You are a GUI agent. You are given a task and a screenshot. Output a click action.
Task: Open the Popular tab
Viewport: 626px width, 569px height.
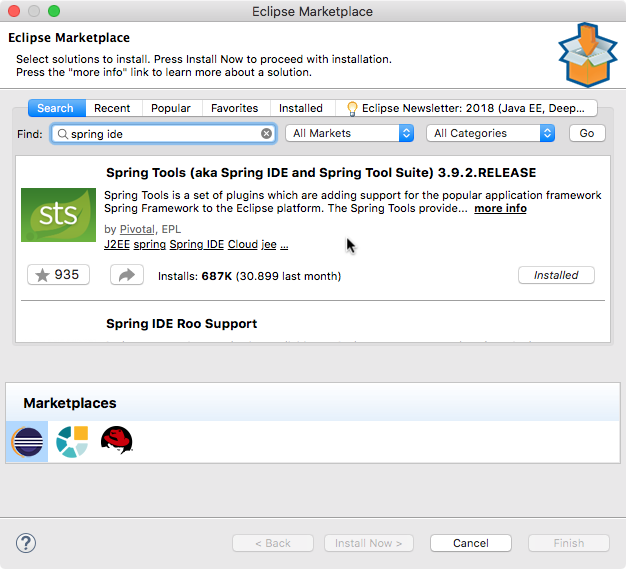tap(171, 108)
